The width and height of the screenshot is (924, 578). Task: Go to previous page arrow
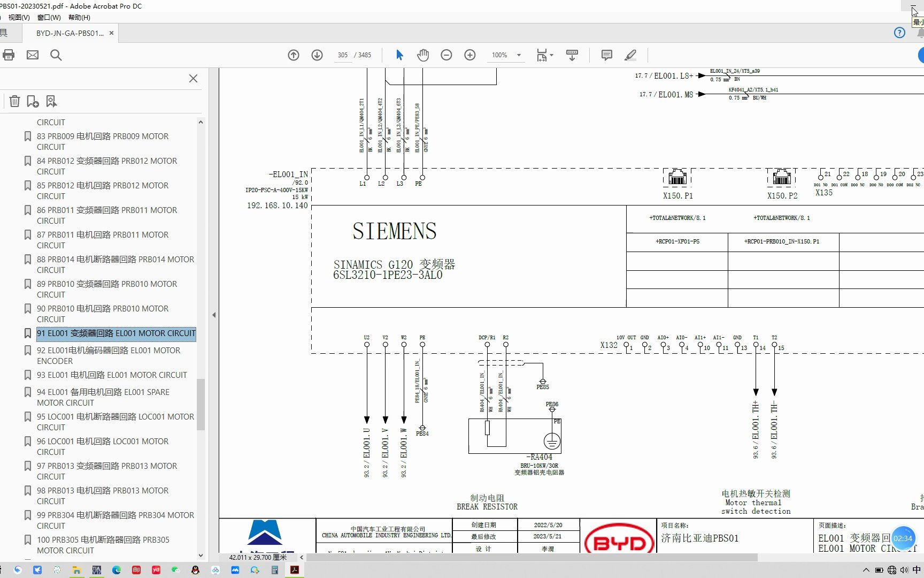(x=294, y=55)
